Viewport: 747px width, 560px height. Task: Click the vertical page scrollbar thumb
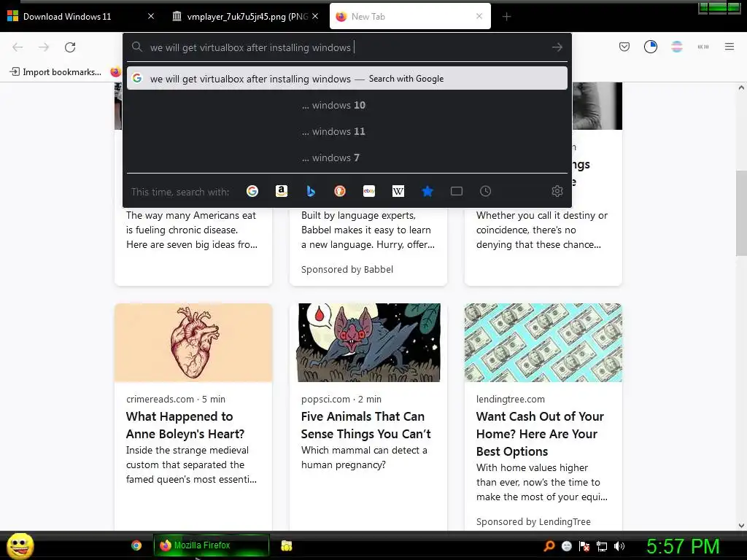coord(741,214)
